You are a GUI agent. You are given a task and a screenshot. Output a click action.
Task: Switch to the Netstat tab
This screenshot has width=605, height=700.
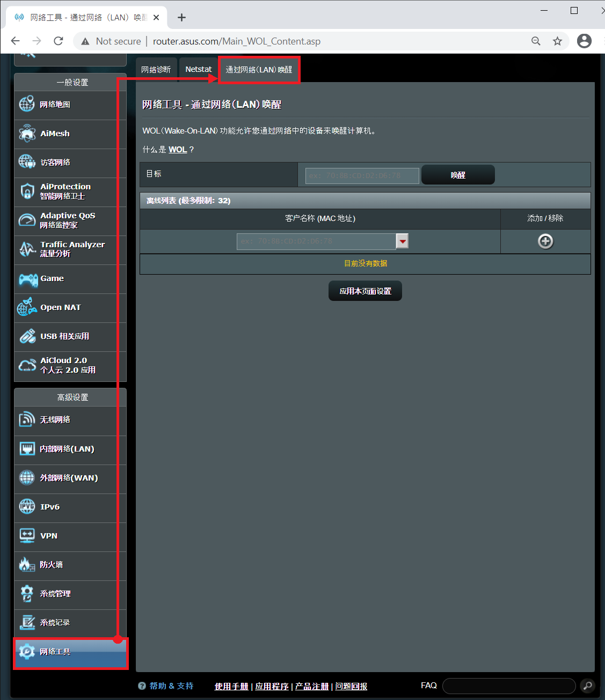[199, 70]
